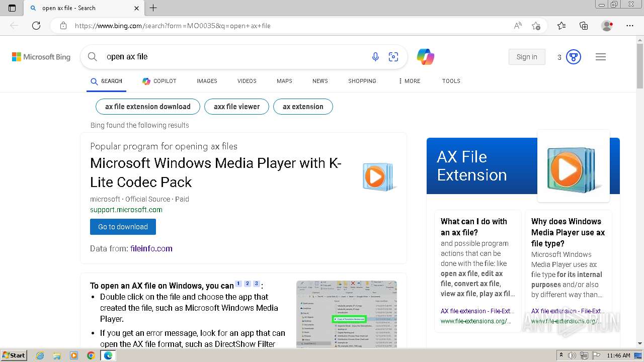
Task: Click the browser profile avatar
Action: coord(607,26)
